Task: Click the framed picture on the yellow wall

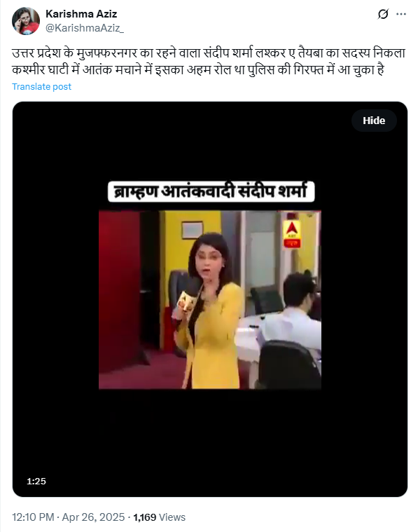Action: (193, 230)
